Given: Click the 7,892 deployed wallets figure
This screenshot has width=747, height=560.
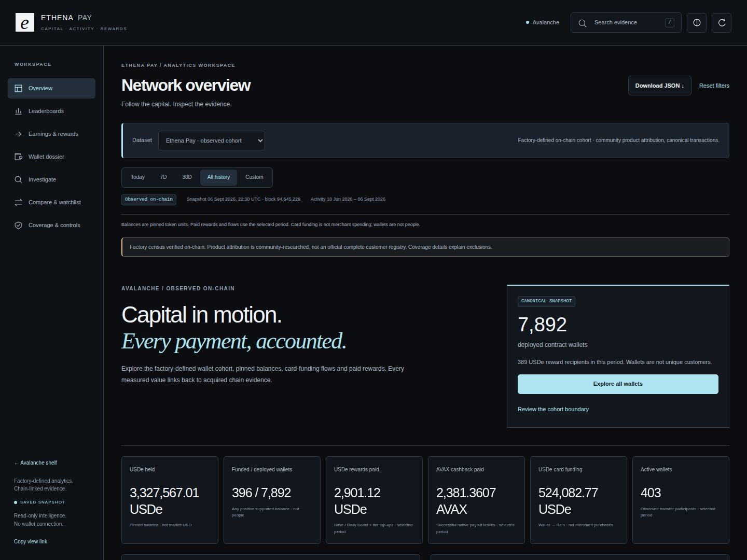Looking at the screenshot, I should pyautogui.click(x=542, y=325).
